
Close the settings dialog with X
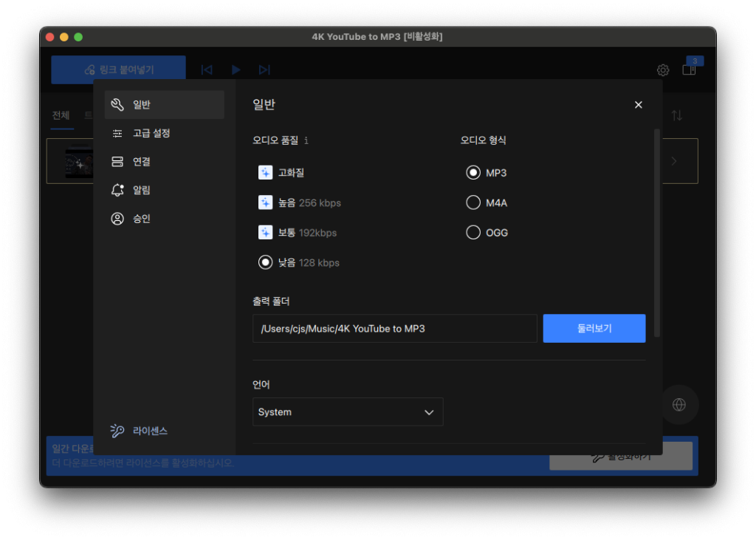pos(639,105)
